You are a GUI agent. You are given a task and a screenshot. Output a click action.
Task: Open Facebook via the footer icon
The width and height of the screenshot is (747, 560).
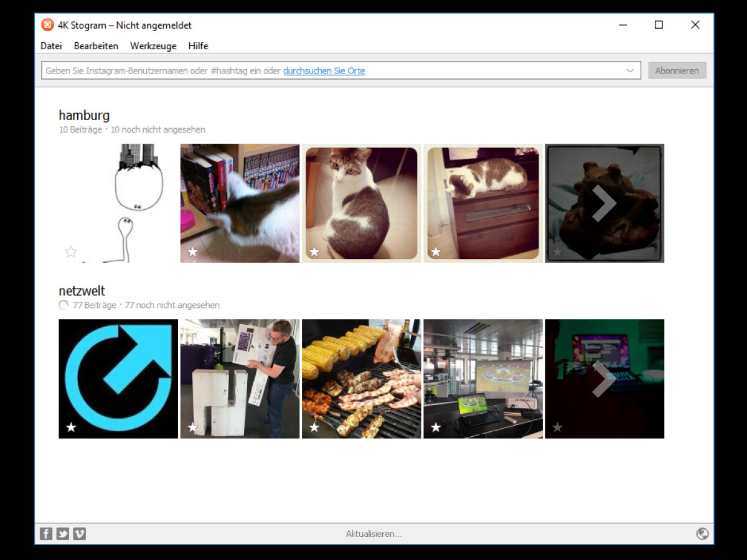(45, 533)
